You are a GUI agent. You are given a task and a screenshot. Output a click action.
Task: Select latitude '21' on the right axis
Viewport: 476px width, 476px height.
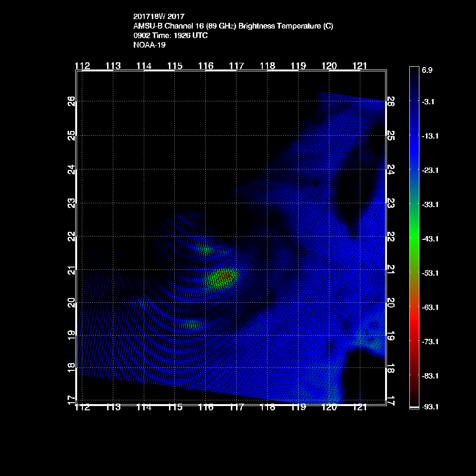(x=391, y=269)
